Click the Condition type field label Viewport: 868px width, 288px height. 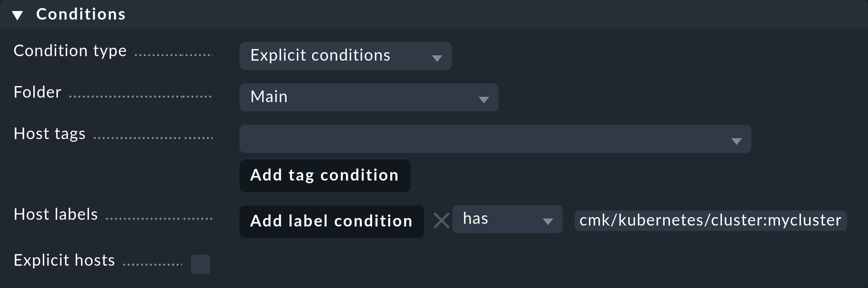pos(70,50)
